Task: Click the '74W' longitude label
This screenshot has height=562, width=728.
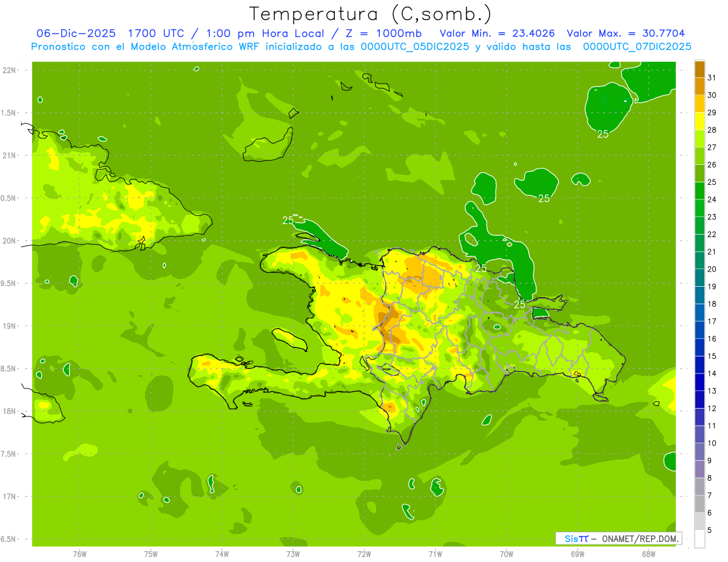Action: pos(222,554)
